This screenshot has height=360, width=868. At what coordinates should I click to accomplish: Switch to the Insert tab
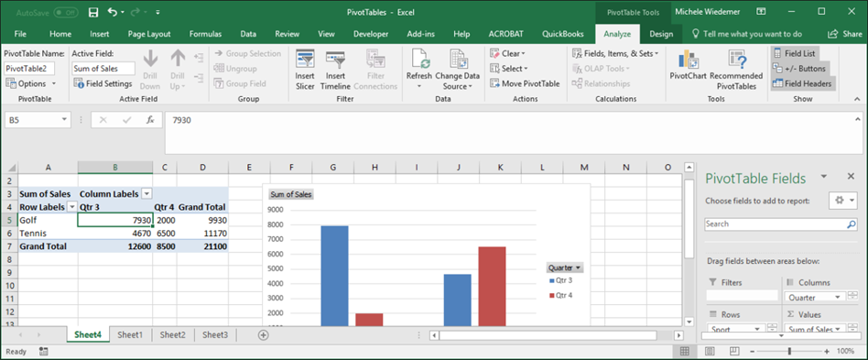click(100, 34)
